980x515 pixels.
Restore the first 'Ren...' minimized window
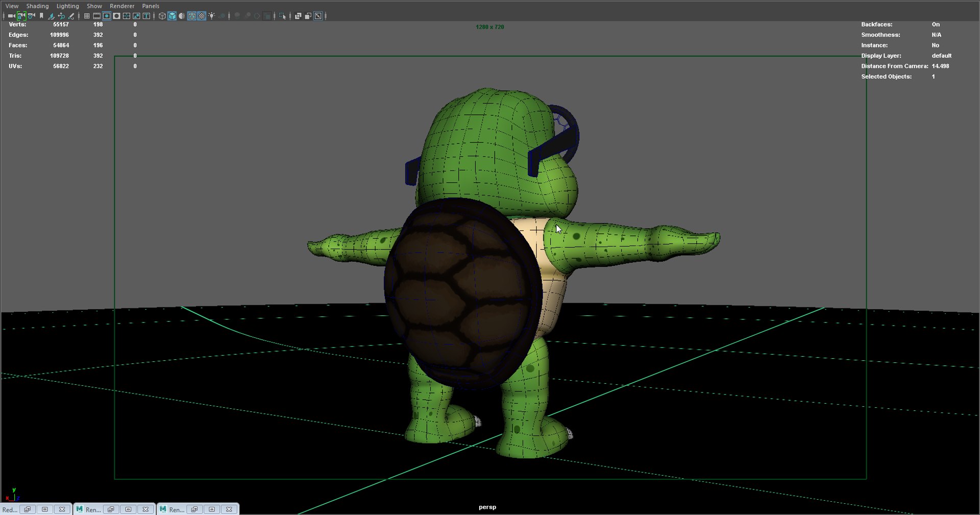[111, 509]
